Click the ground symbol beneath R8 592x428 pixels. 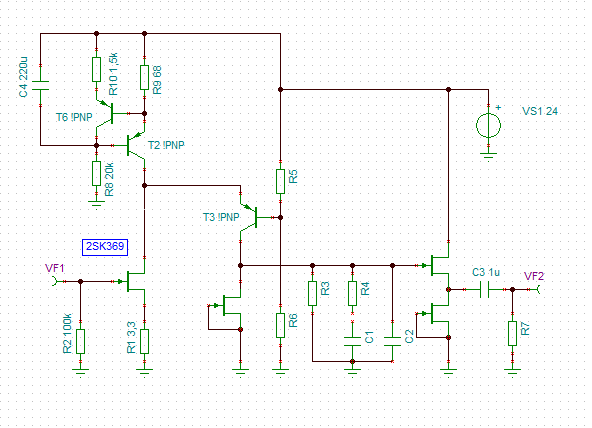click(x=97, y=204)
